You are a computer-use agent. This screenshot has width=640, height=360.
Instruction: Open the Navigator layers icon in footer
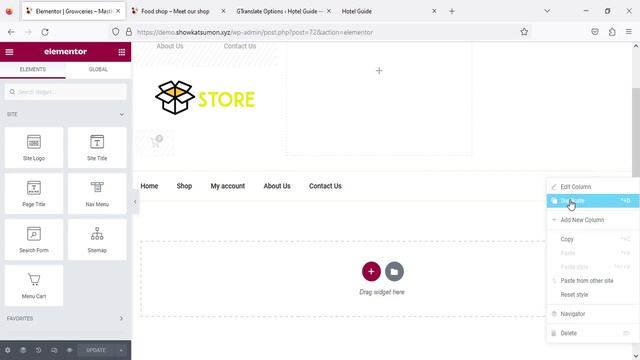click(x=23, y=350)
